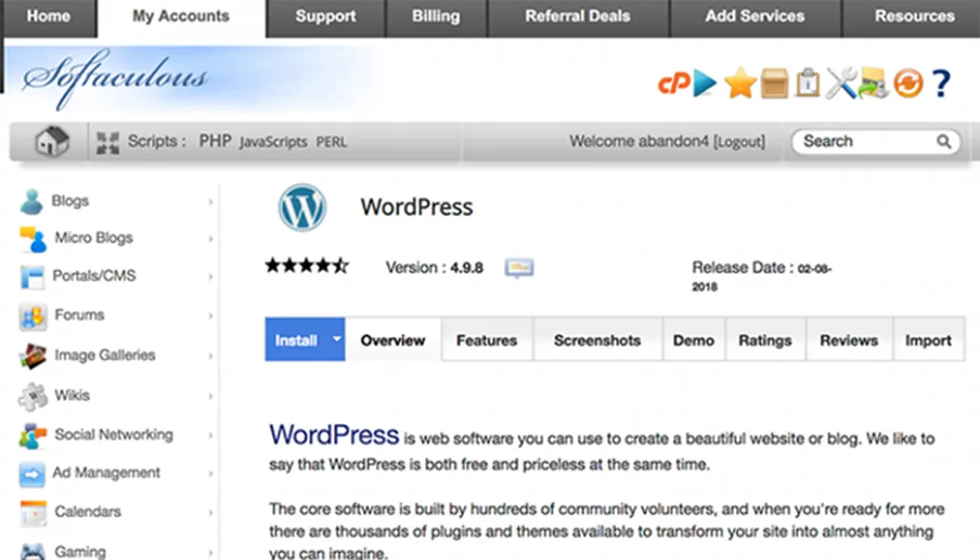
Task: Switch to the Ratings tab
Action: coord(765,340)
